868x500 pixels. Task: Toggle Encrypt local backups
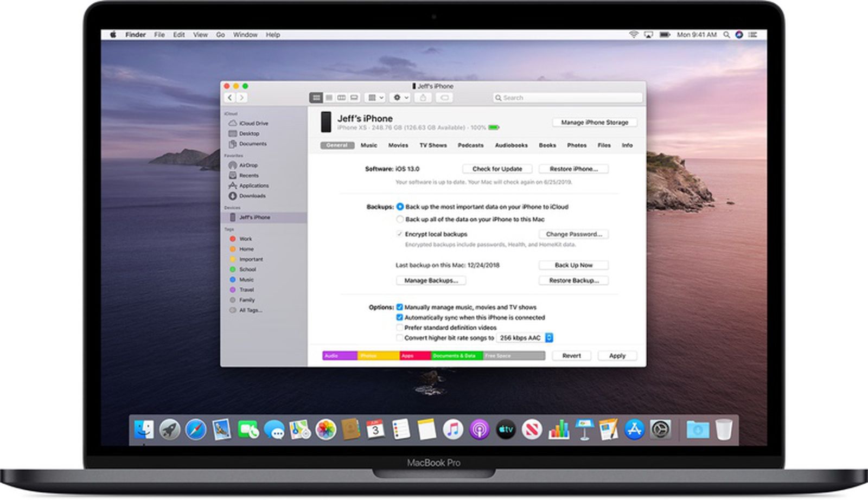pos(400,234)
